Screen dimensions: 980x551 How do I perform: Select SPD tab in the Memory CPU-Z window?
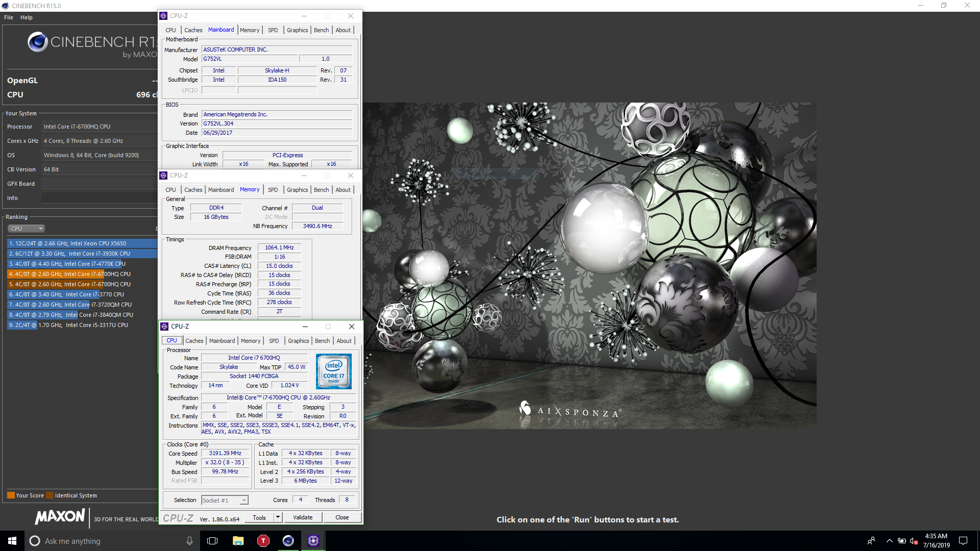273,190
